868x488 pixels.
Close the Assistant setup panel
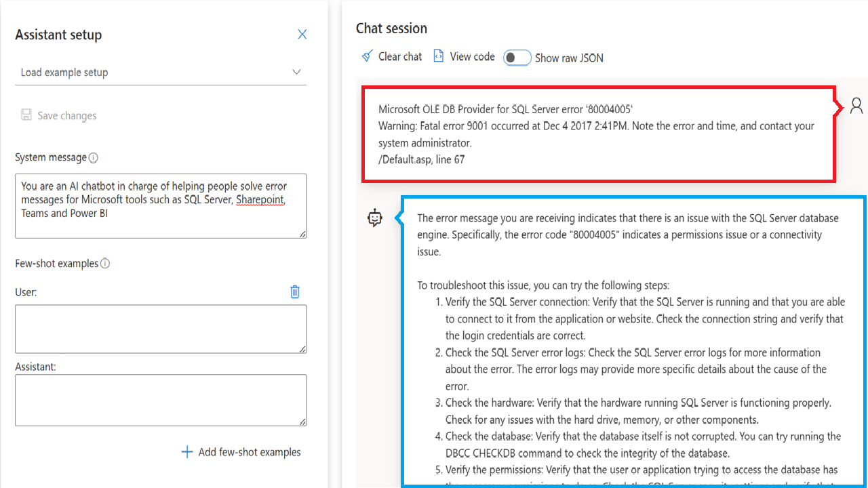click(x=302, y=35)
